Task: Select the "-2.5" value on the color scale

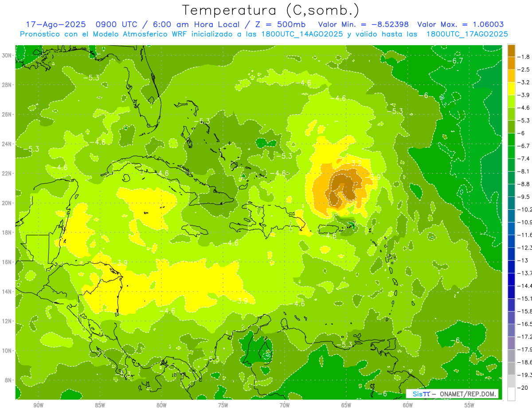Action: (x=524, y=70)
